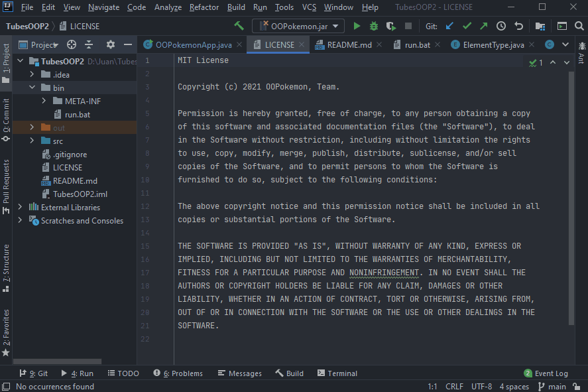Open the Structure side panel
Viewport: 588px width, 392px height.
[5, 268]
